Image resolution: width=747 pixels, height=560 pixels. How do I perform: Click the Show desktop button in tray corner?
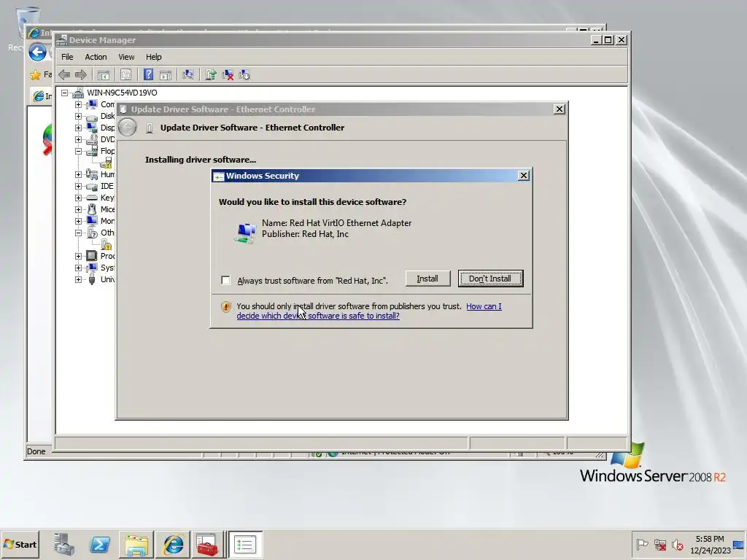739,544
